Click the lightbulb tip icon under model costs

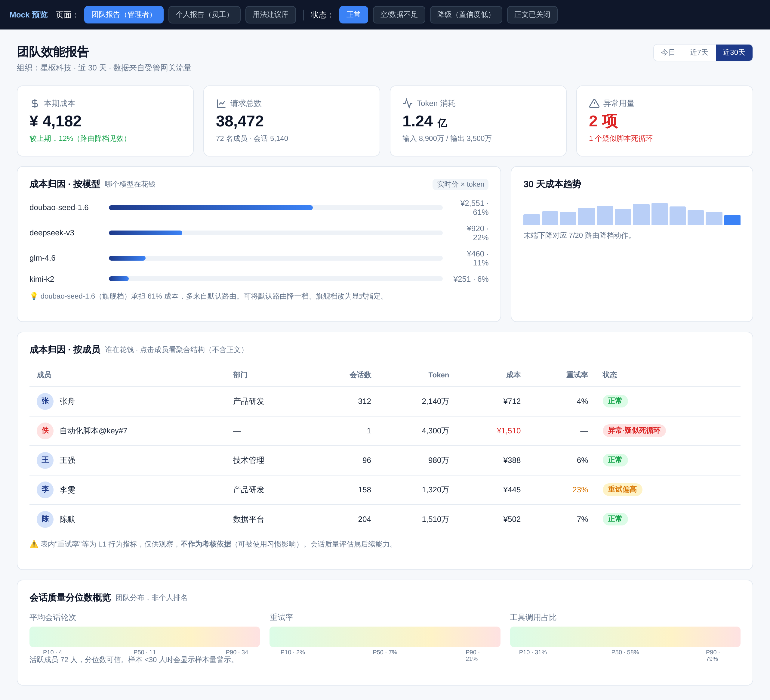tap(34, 296)
